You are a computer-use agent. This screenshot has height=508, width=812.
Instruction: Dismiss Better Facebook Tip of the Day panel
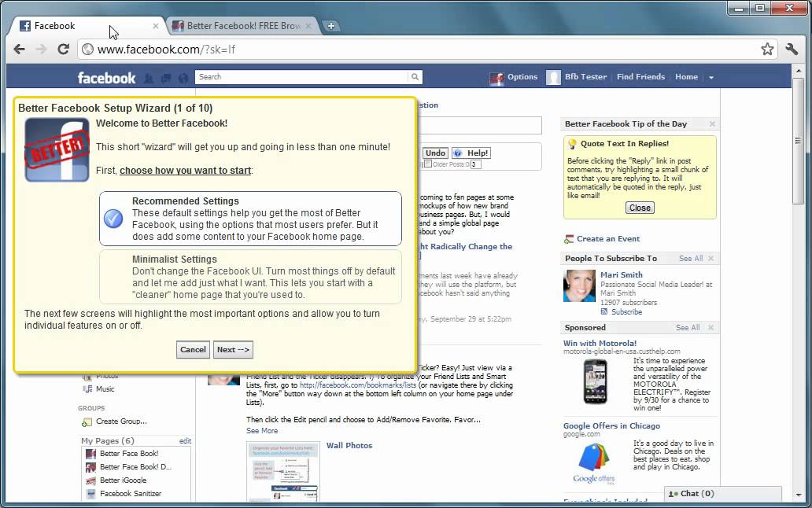712,124
